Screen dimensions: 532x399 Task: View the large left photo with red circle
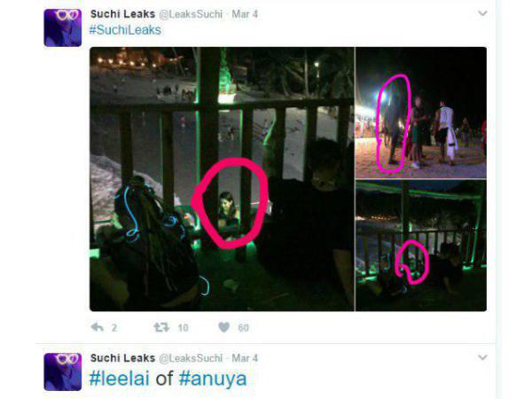coord(222,179)
